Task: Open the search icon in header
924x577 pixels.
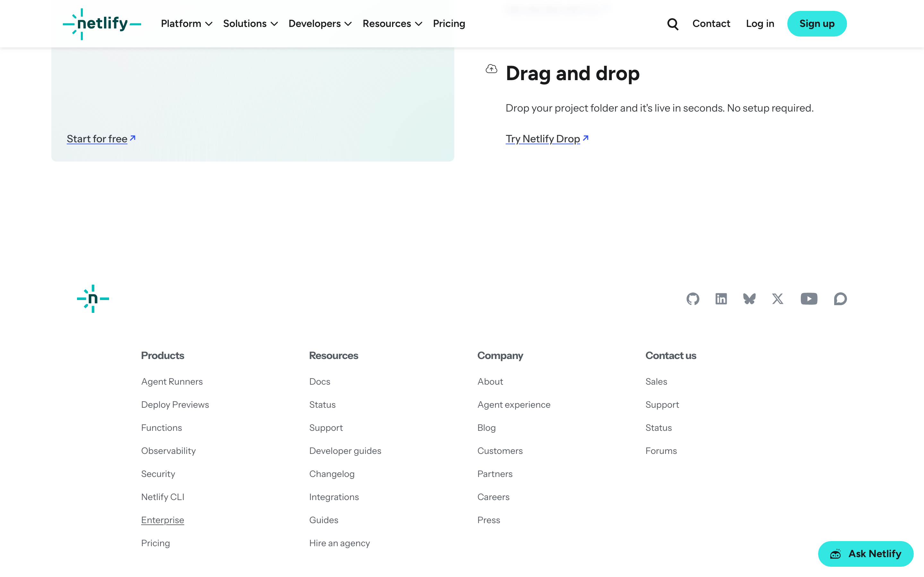Action: point(673,24)
